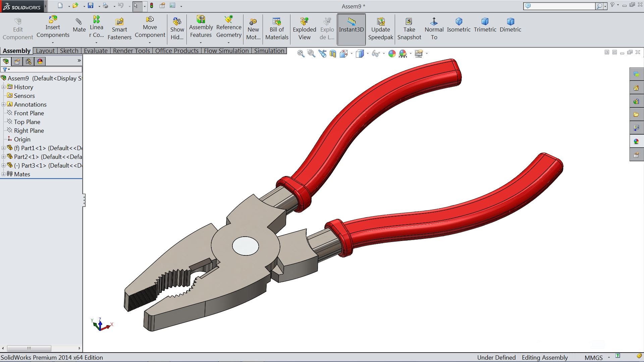Select the Mate tool
This screenshot has width=644, height=362.
[79, 25]
